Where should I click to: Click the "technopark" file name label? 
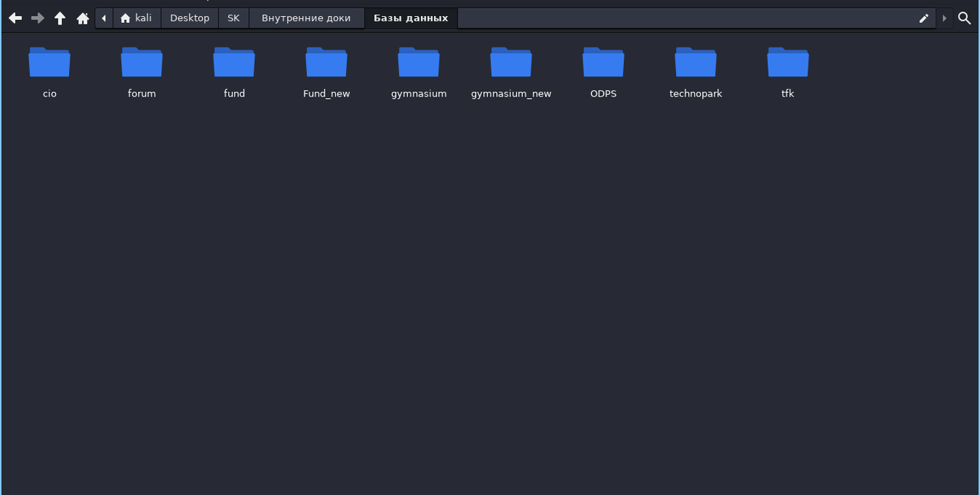(x=695, y=93)
